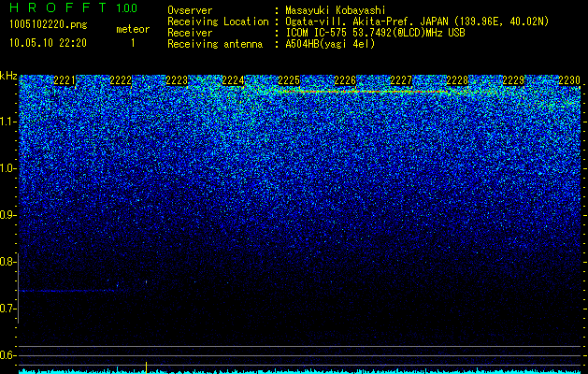Click the 1.1 kHz axis label
Image resolution: width=588 pixels, height=374 pixels.
tap(7, 122)
